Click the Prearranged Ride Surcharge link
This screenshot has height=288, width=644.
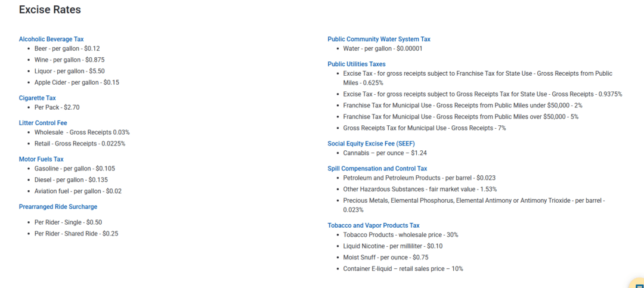[x=58, y=207]
